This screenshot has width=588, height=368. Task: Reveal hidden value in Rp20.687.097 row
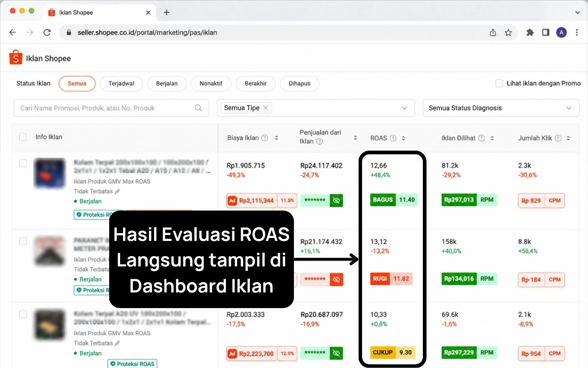click(x=336, y=353)
